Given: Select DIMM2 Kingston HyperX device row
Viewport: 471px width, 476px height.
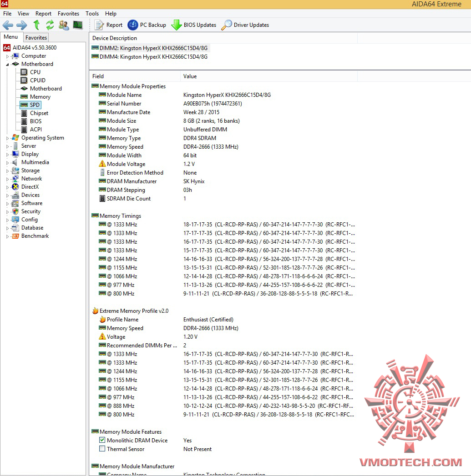Looking at the screenshot, I should 150,48.
